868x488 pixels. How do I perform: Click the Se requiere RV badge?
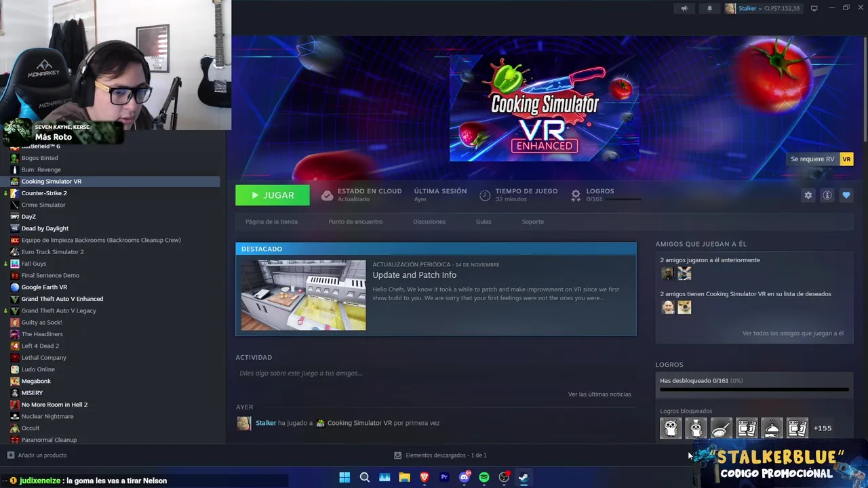tap(821, 159)
